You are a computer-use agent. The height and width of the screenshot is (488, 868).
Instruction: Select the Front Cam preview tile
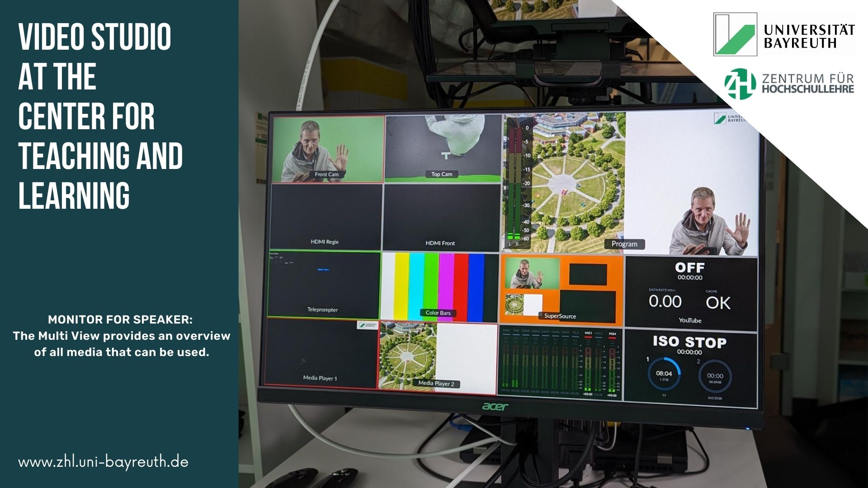click(327, 149)
